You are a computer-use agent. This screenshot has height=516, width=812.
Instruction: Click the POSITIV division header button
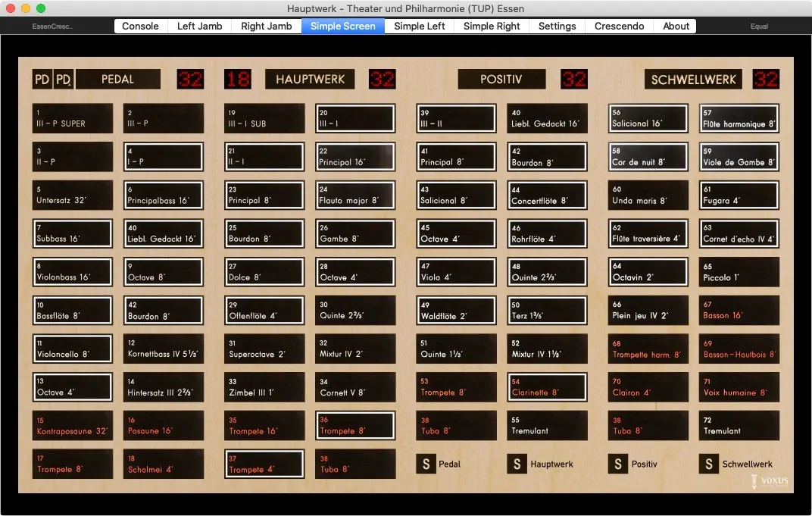(x=501, y=80)
